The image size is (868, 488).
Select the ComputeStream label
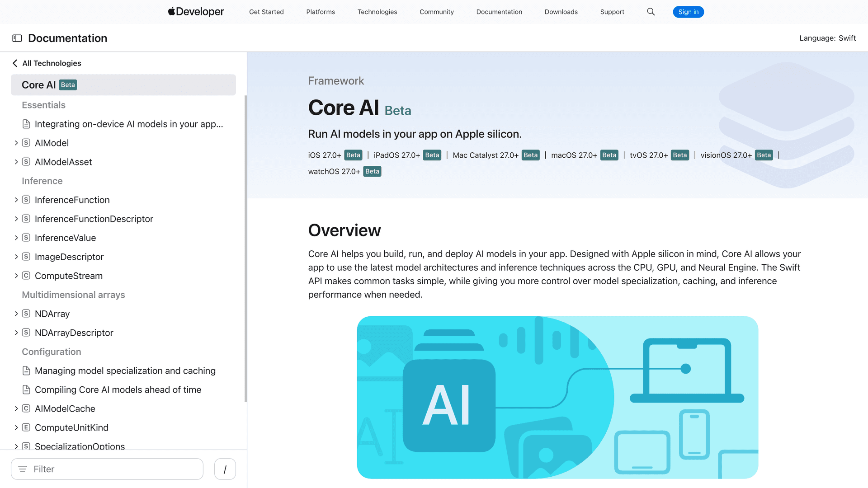tap(69, 276)
